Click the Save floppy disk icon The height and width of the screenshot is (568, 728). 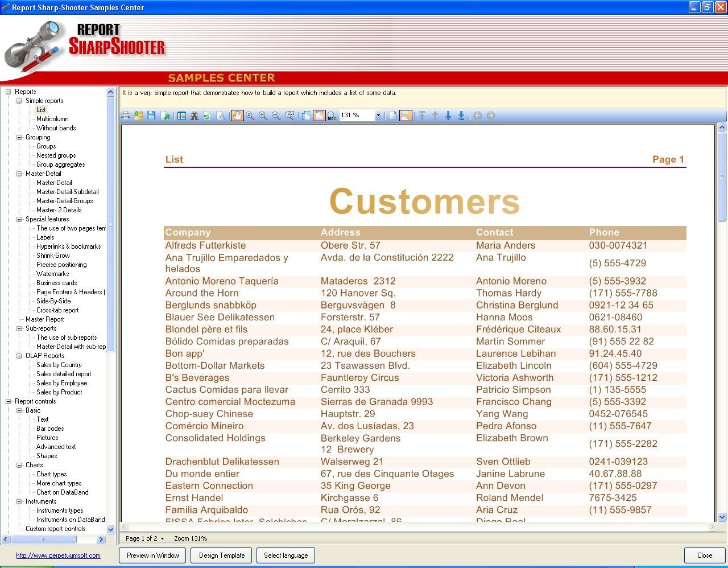pos(151,116)
